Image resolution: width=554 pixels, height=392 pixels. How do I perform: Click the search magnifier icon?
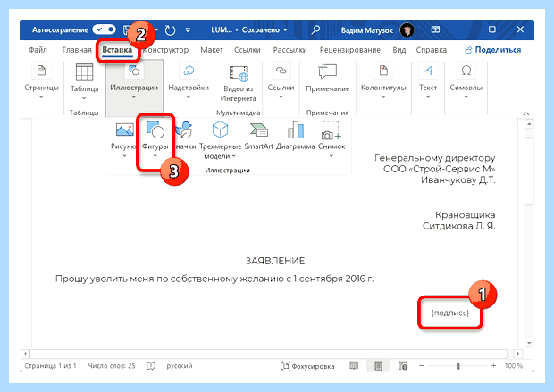pyautogui.click(x=315, y=29)
